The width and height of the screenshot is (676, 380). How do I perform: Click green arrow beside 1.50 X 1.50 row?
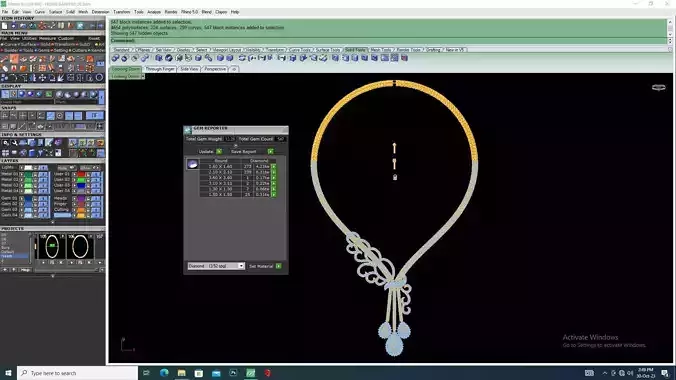coord(273,195)
